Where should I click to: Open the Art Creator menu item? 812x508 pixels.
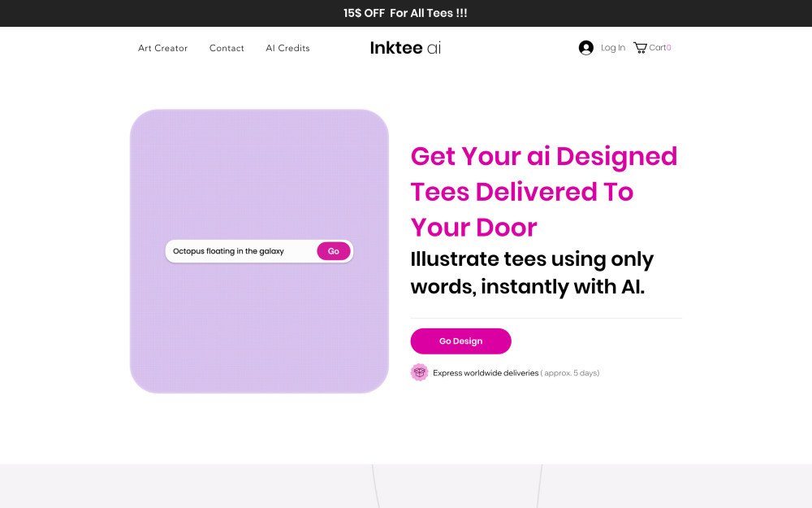coord(162,48)
